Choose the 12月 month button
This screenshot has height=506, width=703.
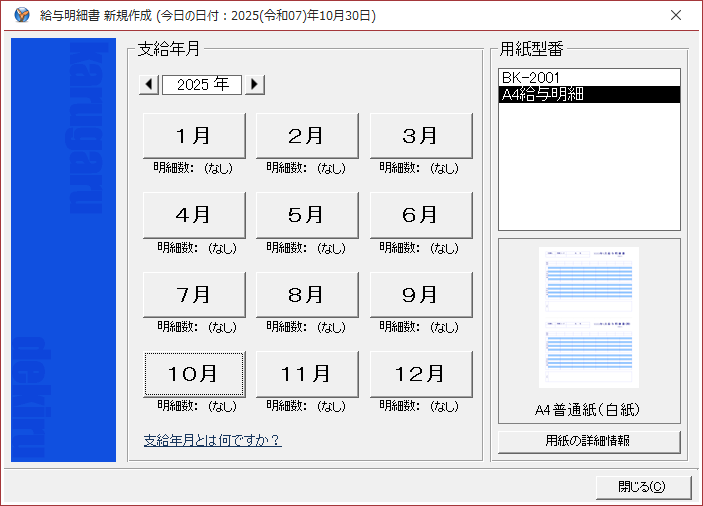click(x=421, y=374)
